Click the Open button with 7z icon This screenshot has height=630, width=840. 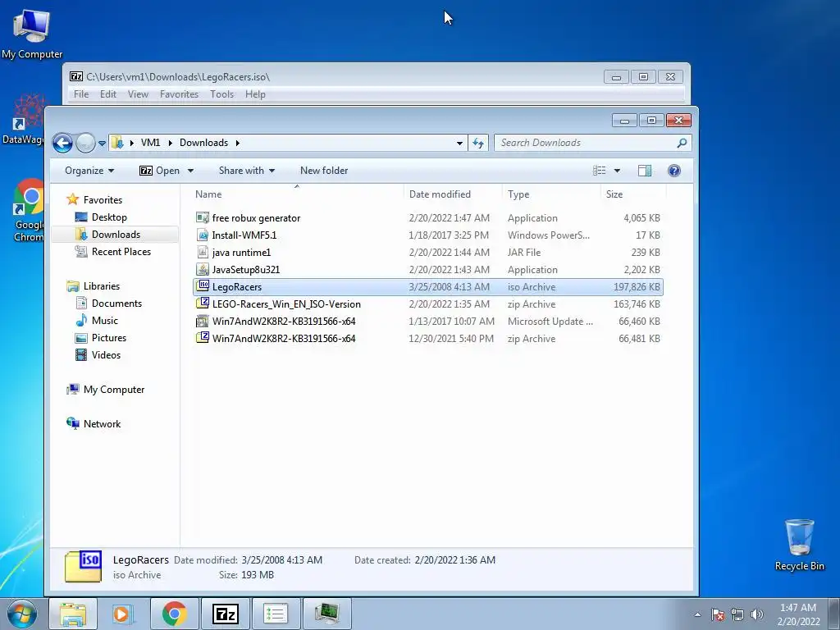point(160,171)
